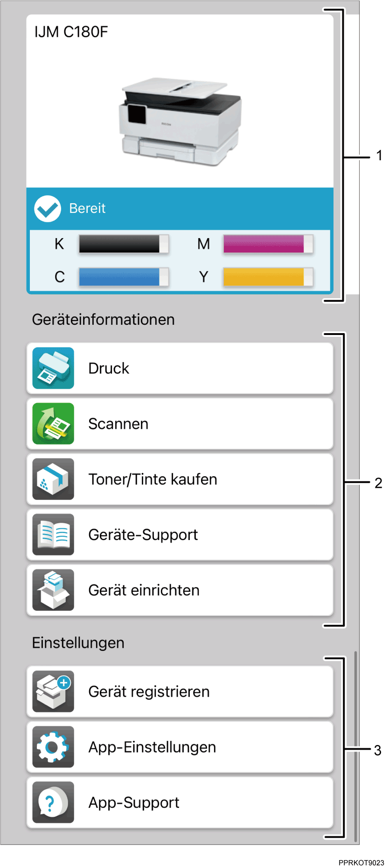Tap the Einstellungen section header
This screenshot has width=389, height=868.
point(78,642)
